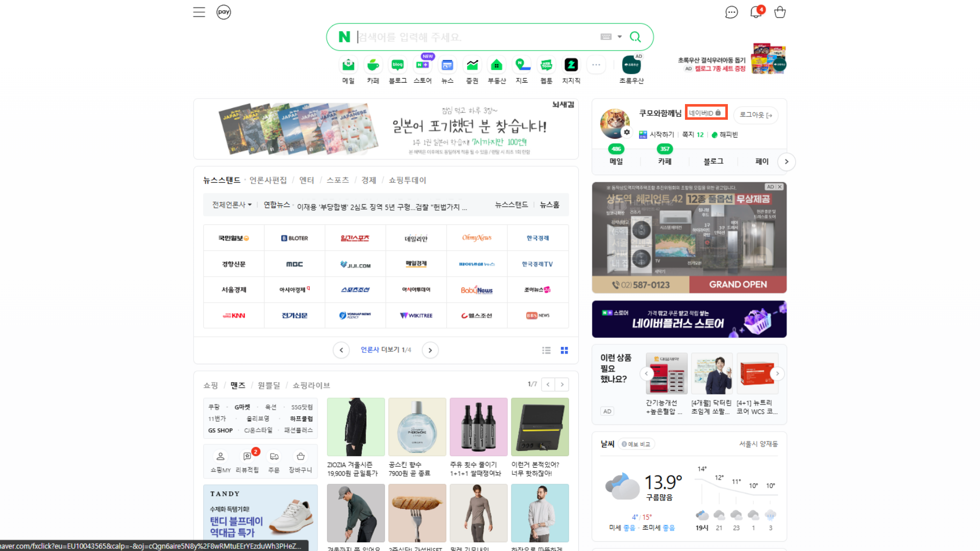Switch press list to grid view
Screen dimensions: 980x551
(564, 350)
